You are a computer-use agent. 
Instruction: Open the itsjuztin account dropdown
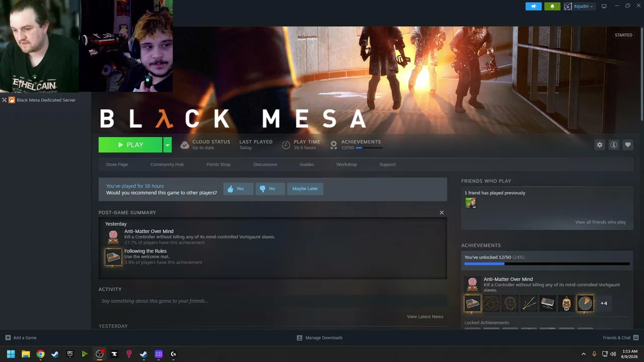(x=579, y=7)
